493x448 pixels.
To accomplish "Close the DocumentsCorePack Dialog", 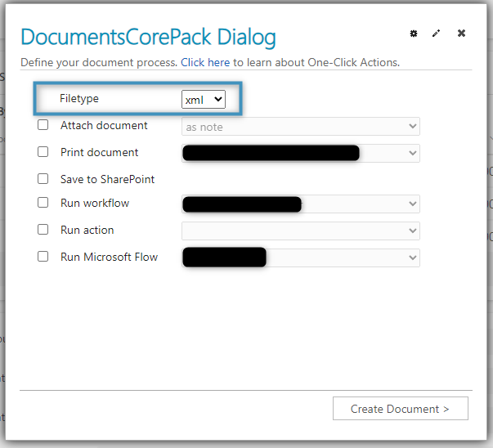I will coord(461,33).
